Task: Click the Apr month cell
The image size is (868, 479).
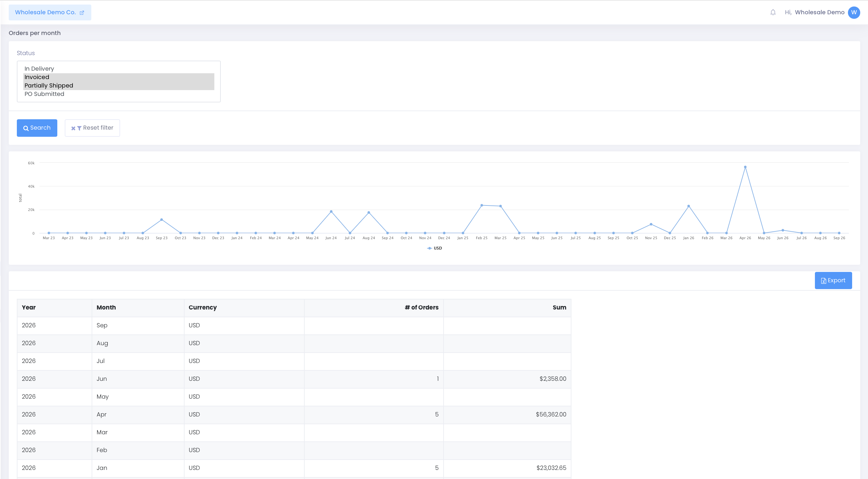Action: 138,415
